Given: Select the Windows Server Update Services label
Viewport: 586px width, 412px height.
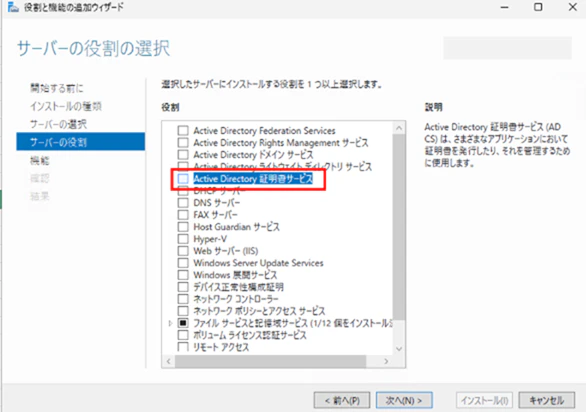Looking at the screenshot, I should click(258, 263).
